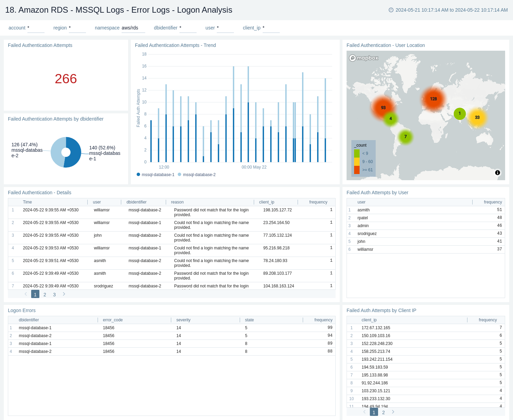Click the Mapbox logo on the map
Image resolution: width=513 pixels, height=420 pixels.
[363, 58]
